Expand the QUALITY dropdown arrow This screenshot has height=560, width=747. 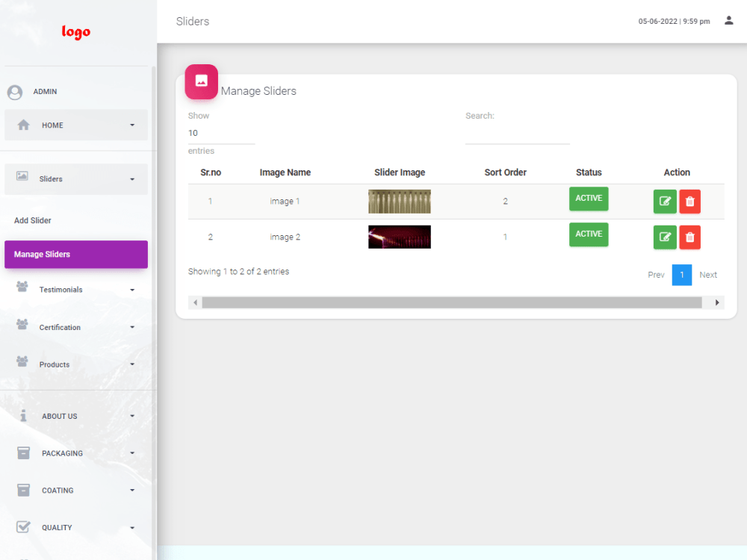[x=132, y=528]
